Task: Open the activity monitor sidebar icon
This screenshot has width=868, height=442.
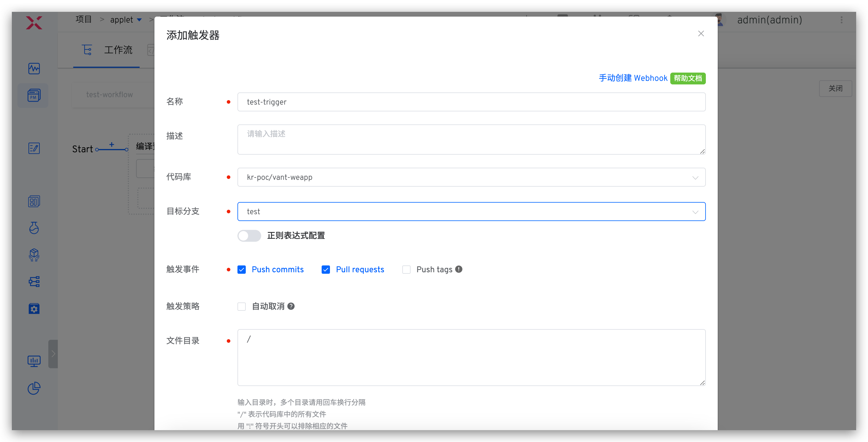Action: click(x=34, y=68)
